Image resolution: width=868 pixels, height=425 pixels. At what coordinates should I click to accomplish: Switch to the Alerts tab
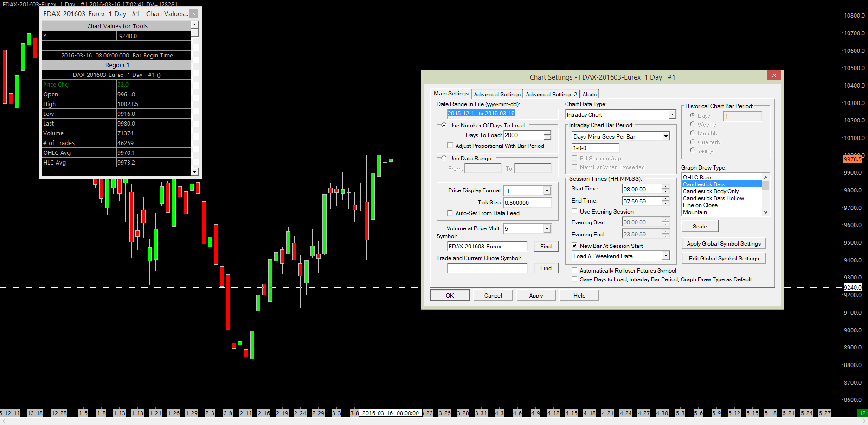(589, 94)
